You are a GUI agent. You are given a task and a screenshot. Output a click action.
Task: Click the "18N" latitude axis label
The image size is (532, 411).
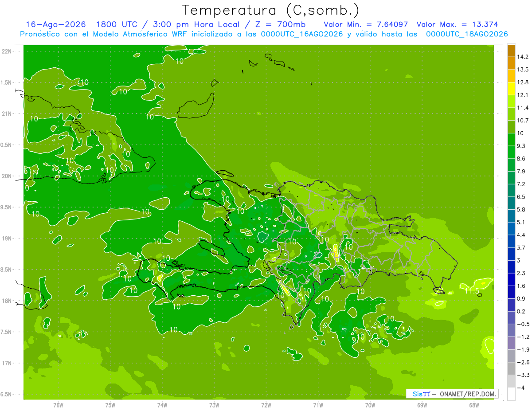[7, 301]
